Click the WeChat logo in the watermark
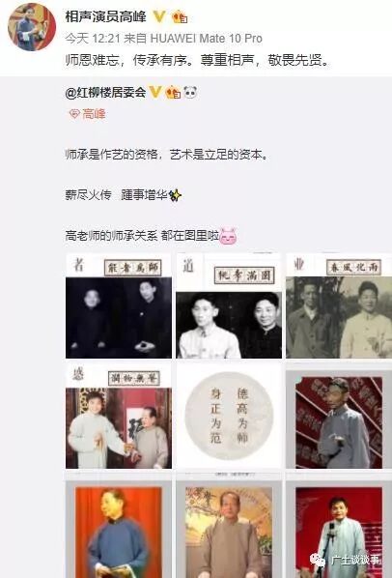Image resolution: width=392 pixels, height=578 pixels. (318, 561)
